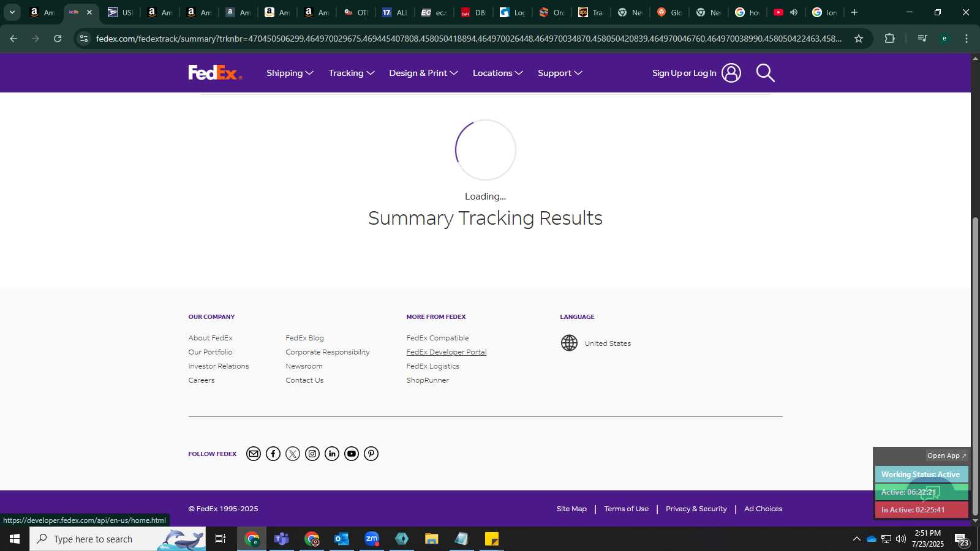Open a new browser tab
The image size is (980, 551).
pyautogui.click(x=854, y=12)
